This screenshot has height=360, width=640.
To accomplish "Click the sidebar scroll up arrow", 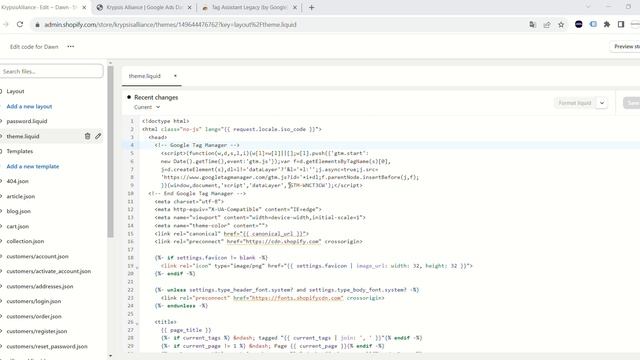I will (x=110, y=63).
